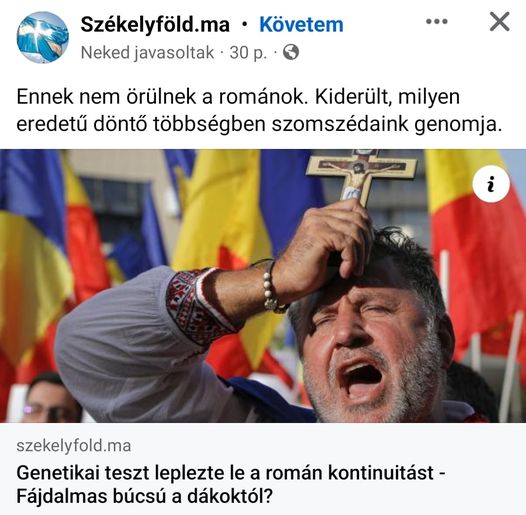Click the Neked javasoltak suggested label
Viewport: 526px width, 515px height.
point(147,52)
